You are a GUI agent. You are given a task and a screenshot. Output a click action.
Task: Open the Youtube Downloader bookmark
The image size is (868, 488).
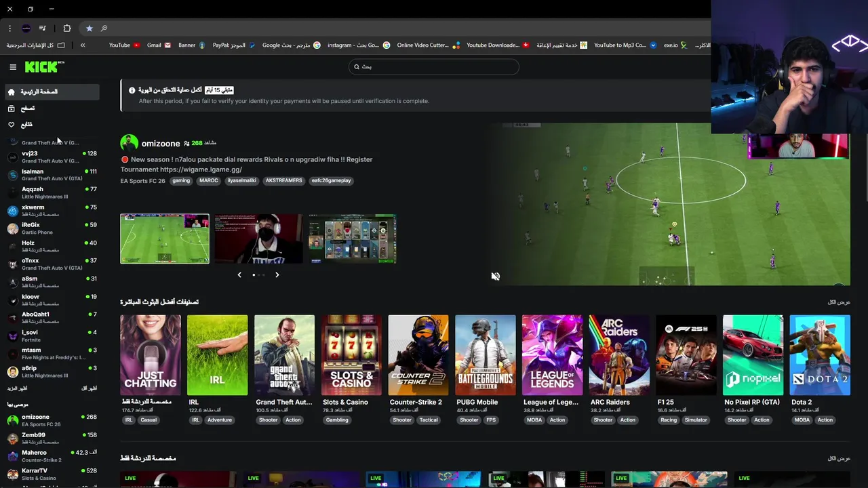[x=498, y=45]
